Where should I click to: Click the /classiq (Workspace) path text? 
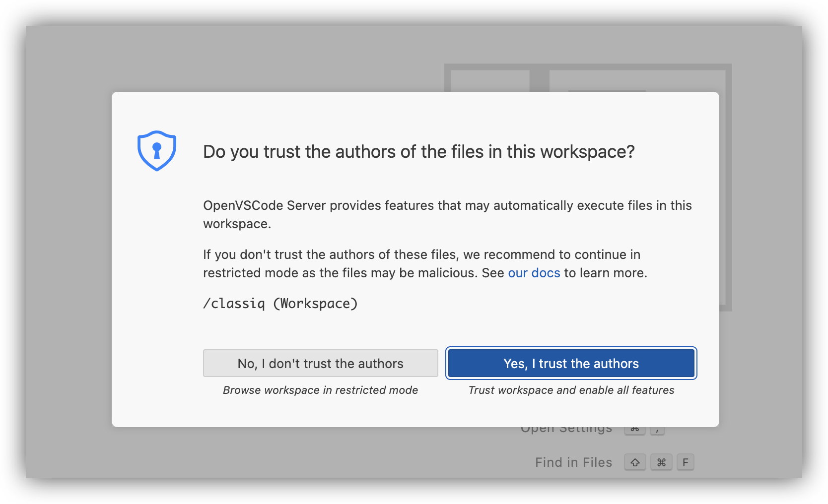click(280, 304)
